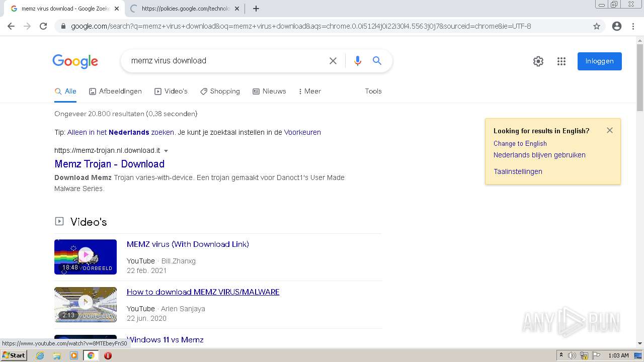Open Google settings gear

point(538,61)
